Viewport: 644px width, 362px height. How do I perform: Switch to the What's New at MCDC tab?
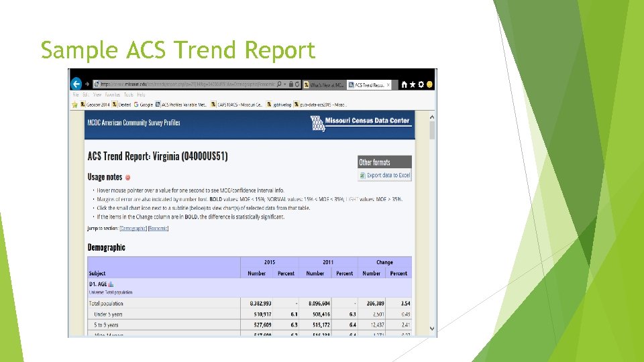coord(324,85)
